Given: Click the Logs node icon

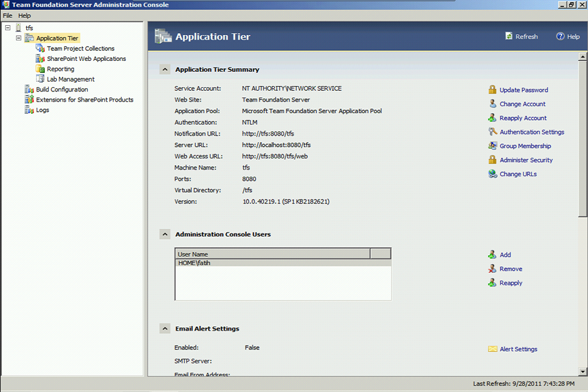Looking at the screenshot, I should [x=29, y=110].
